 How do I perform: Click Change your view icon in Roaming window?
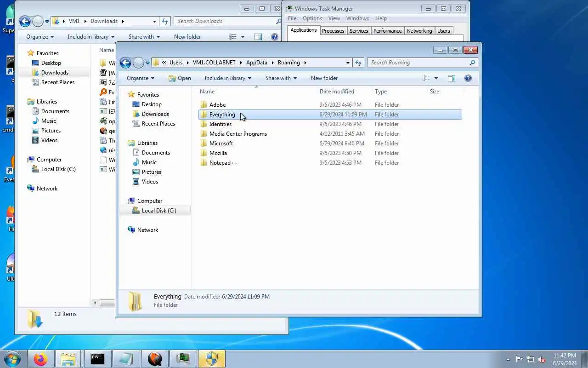426,78
